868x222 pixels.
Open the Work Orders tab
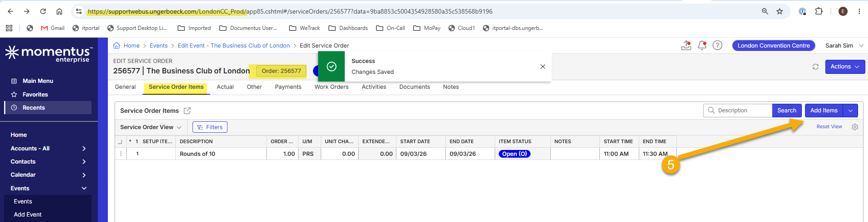(x=332, y=87)
